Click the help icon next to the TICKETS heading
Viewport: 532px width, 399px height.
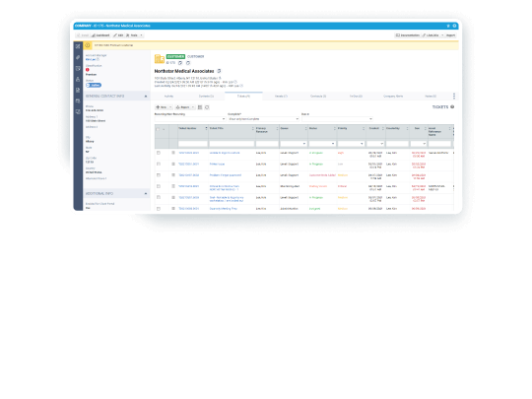[452, 106]
